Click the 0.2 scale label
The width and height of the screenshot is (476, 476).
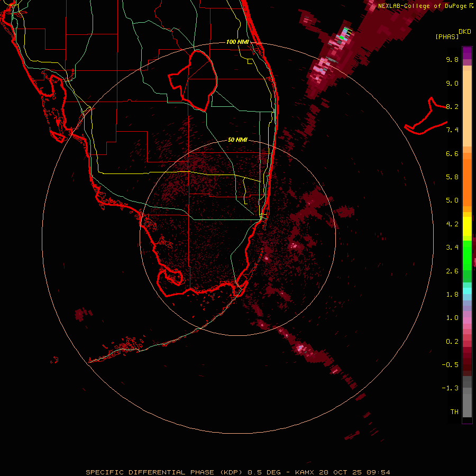[452, 342]
